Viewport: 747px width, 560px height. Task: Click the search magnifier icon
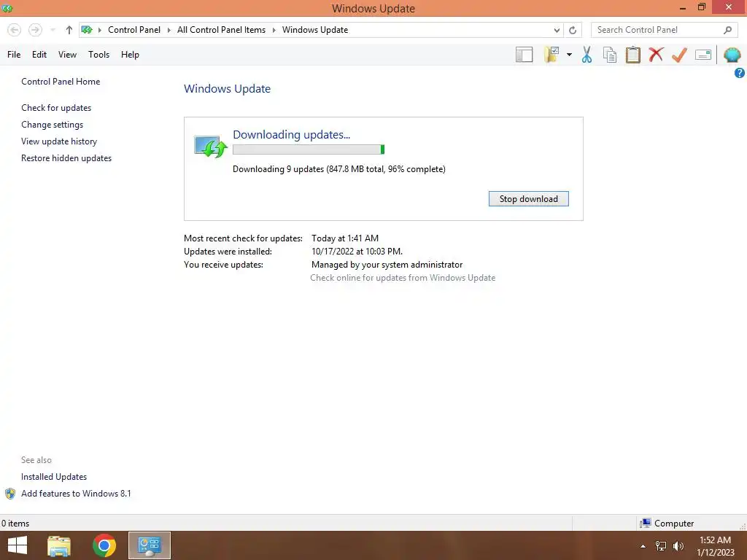(727, 30)
